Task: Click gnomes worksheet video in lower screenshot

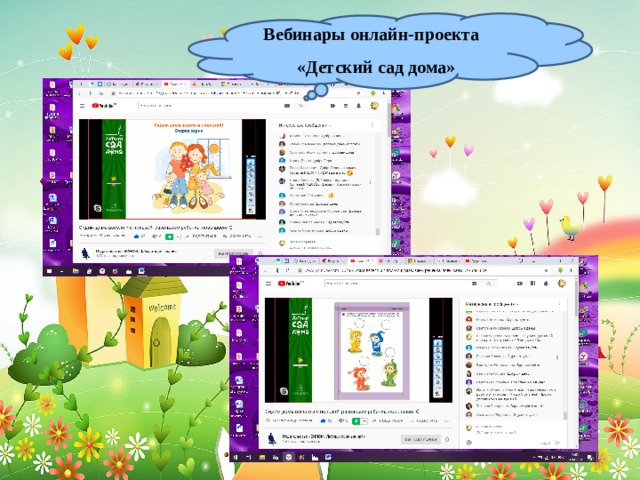Action: [359, 350]
